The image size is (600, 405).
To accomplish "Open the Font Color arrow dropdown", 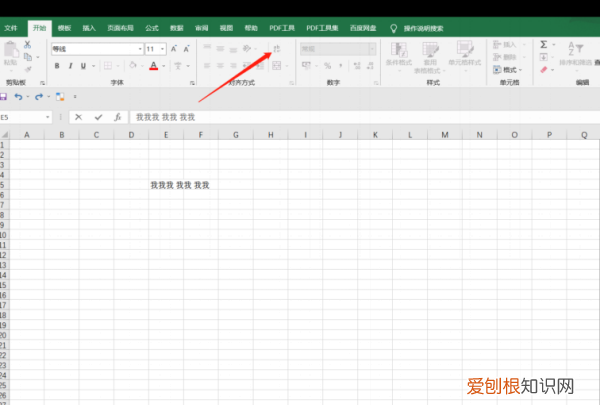I will point(164,66).
